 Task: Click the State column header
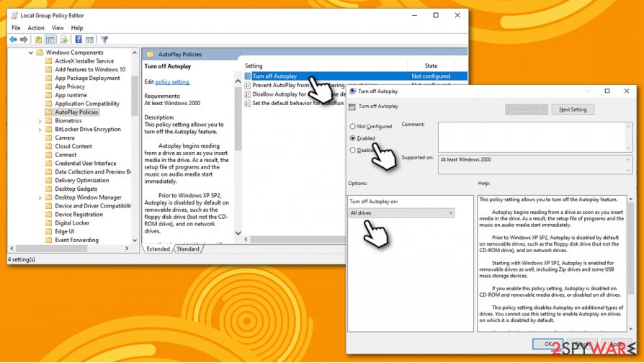(x=431, y=66)
